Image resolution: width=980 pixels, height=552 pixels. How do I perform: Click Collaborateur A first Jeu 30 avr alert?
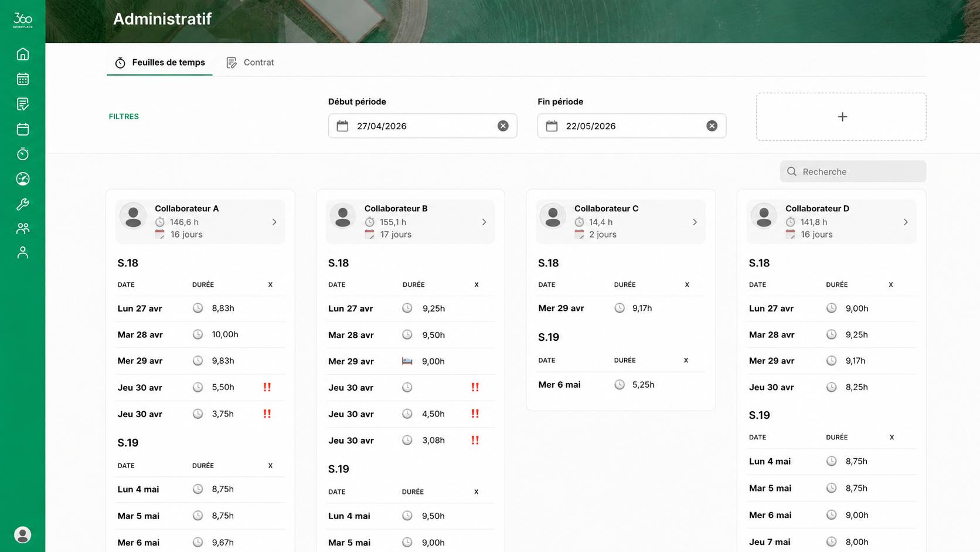(x=267, y=387)
